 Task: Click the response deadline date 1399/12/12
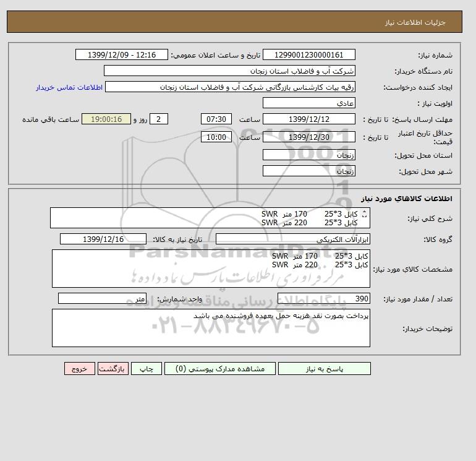(x=308, y=119)
